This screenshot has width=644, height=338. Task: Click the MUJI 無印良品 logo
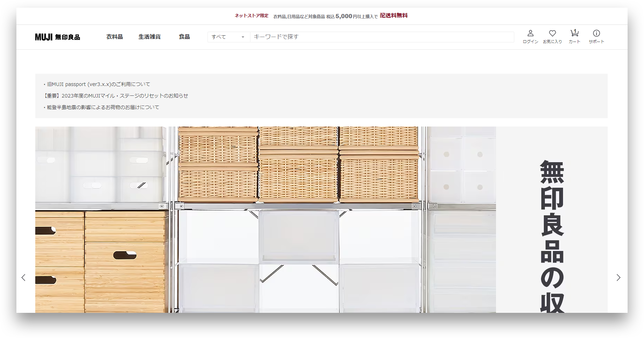pos(58,37)
